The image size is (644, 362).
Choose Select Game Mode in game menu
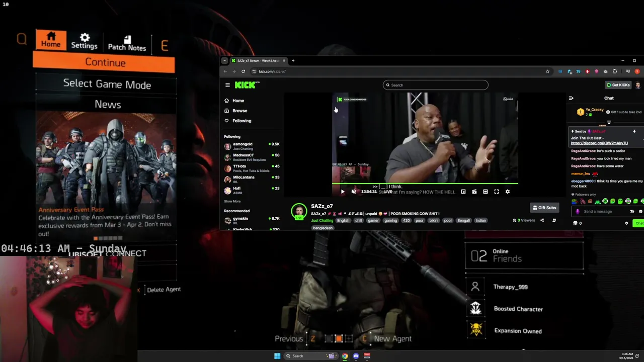tap(107, 84)
